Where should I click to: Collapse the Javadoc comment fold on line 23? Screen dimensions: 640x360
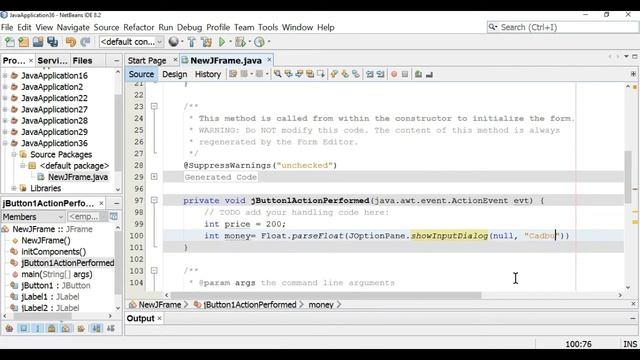(154, 106)
